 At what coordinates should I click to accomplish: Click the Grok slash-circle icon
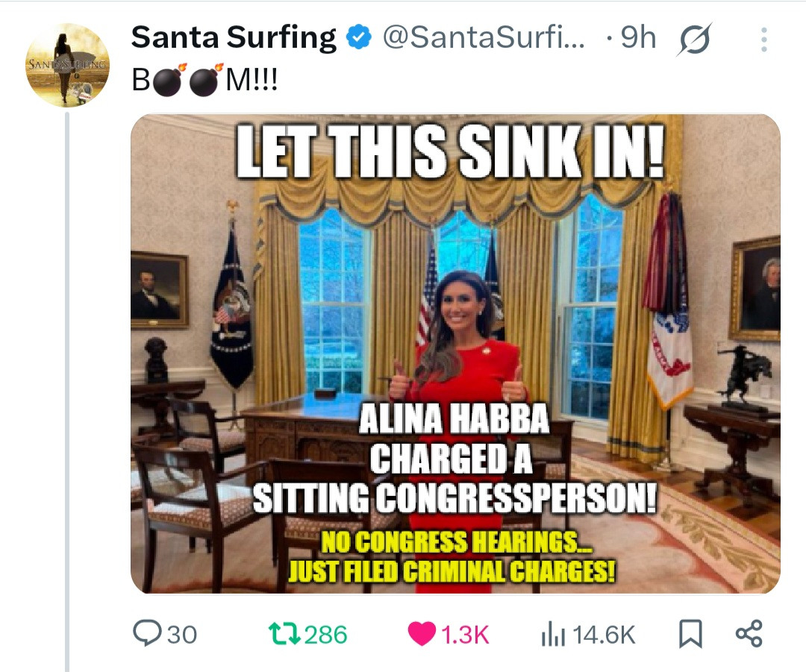point(695,39)
